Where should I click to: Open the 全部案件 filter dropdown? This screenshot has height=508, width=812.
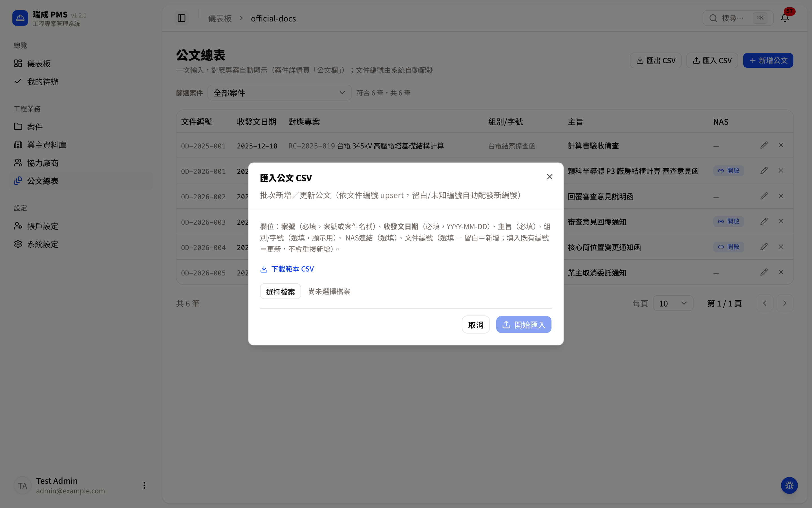pos(279,93)
